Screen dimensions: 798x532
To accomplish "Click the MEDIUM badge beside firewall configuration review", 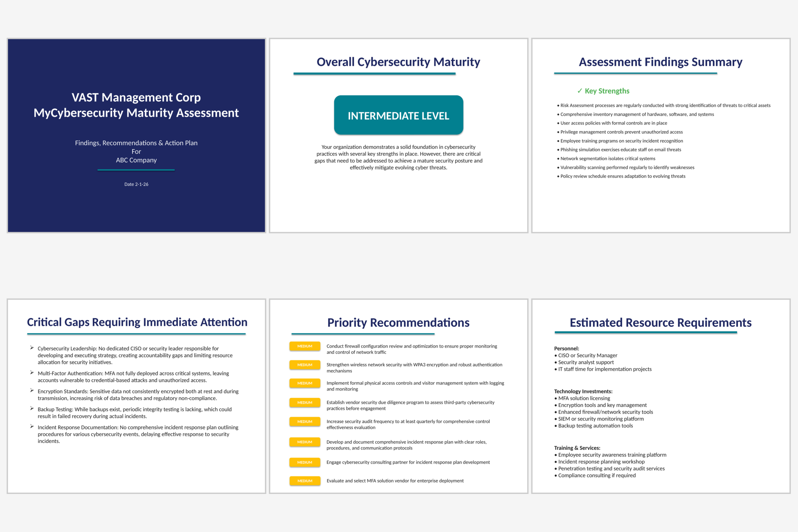I will coord(305,346).
